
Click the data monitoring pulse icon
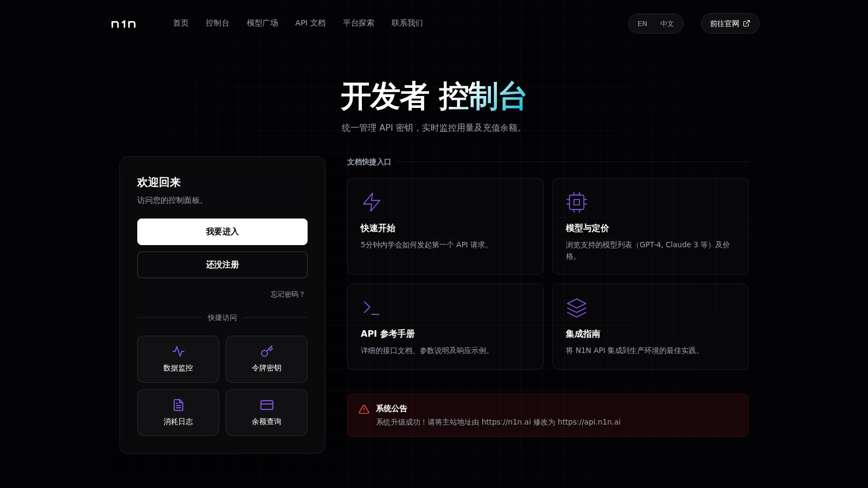point(178,351)
